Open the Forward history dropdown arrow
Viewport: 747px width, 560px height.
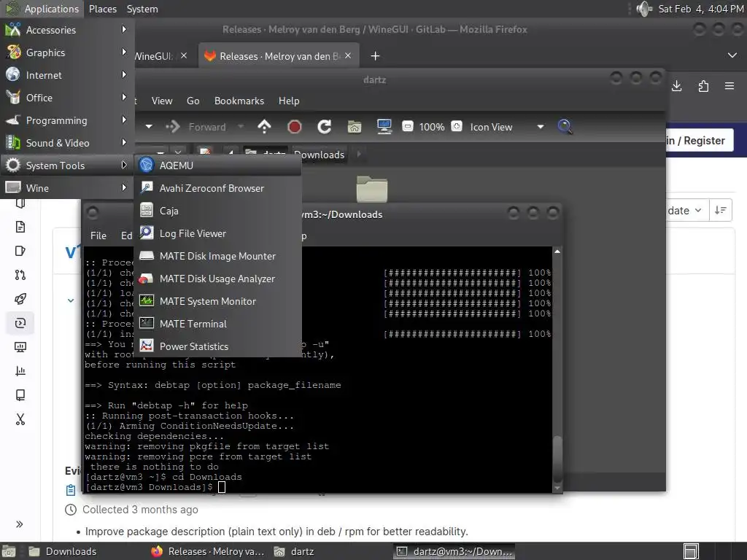[x=241, y=127]
